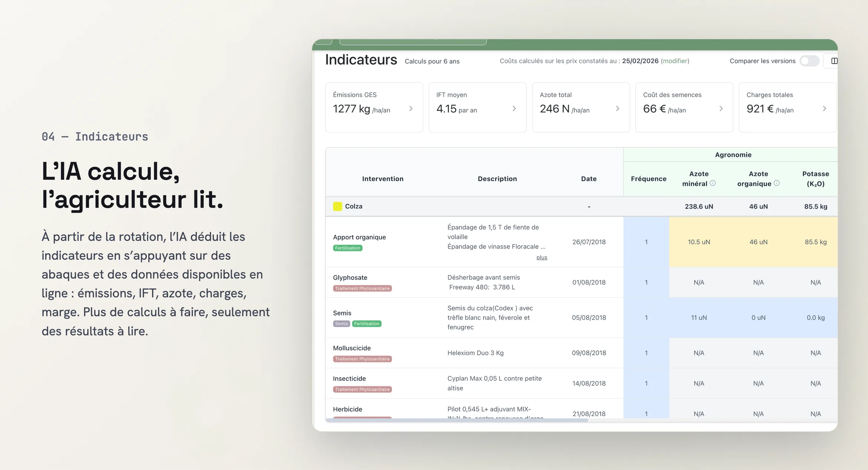Click the Apport organique intervention name
This screenshot has height=470, width=868.
click(359, 237)
